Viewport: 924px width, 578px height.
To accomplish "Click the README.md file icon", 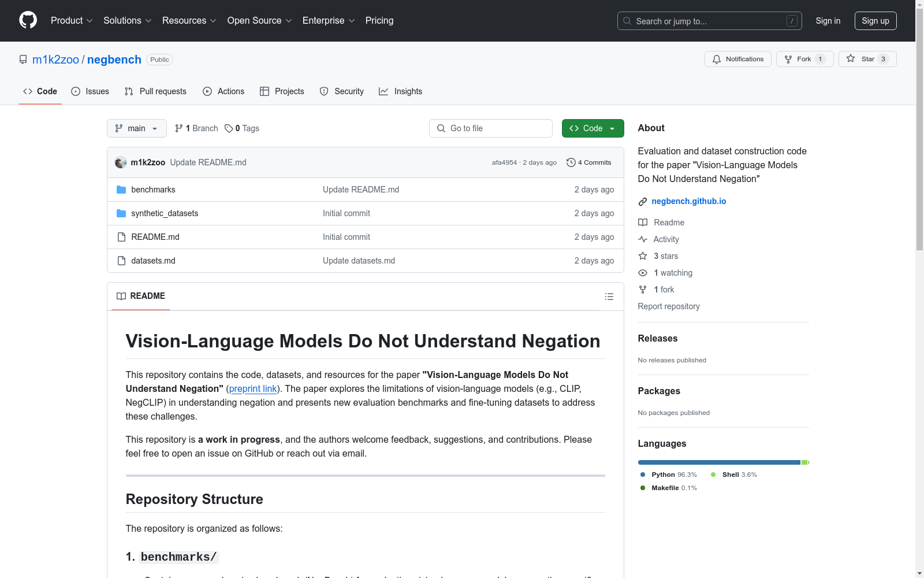I will tap(121, 237).
